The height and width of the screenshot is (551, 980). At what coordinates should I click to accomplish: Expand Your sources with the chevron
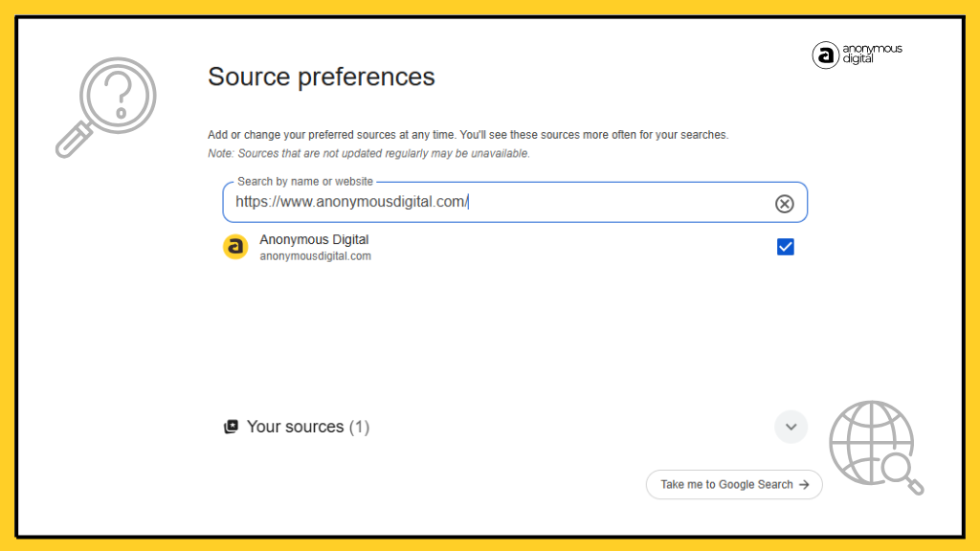tap(791, 427)
